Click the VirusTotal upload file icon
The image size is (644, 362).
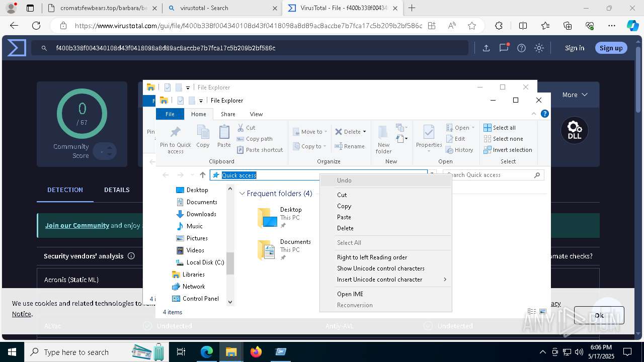click(486, 48)
